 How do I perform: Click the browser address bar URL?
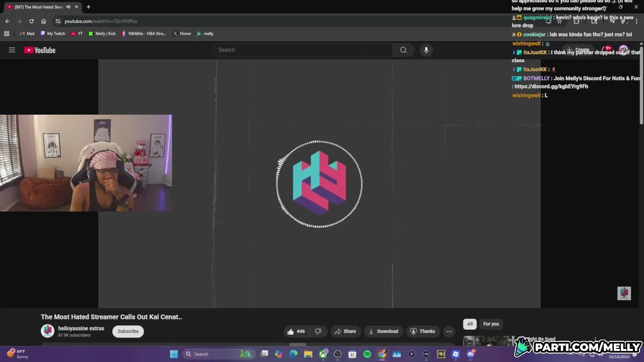pos(101,21)
